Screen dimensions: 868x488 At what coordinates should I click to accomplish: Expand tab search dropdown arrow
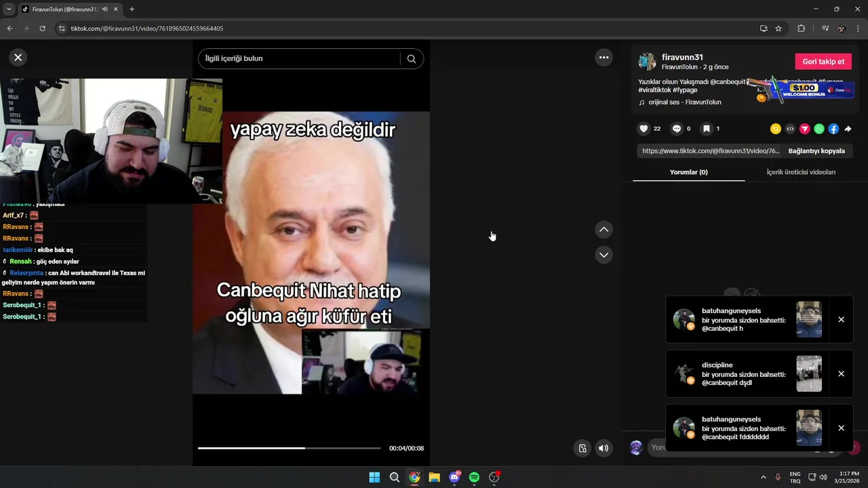(x=9, y=9)
